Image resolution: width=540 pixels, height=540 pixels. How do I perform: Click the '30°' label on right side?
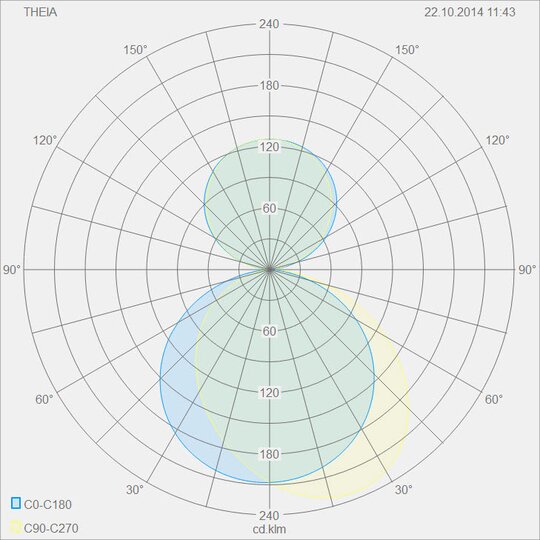tap(404, 490)
